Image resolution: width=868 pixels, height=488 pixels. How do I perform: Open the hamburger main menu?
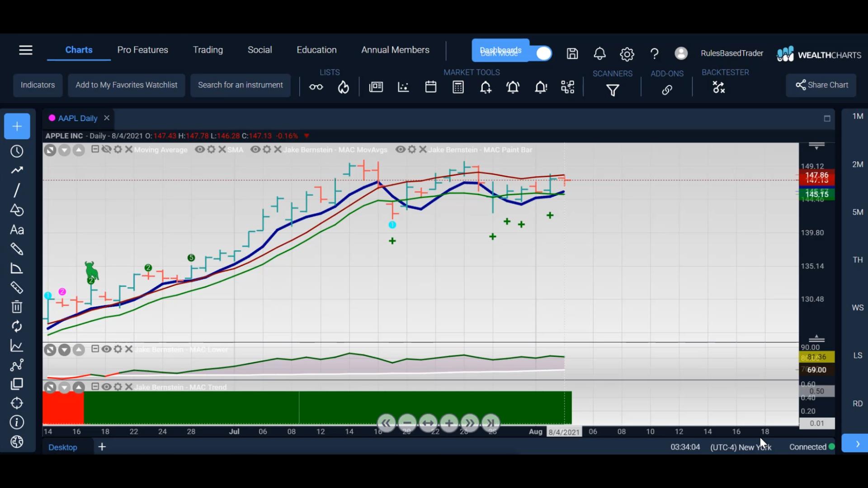[x=26, y=50]
